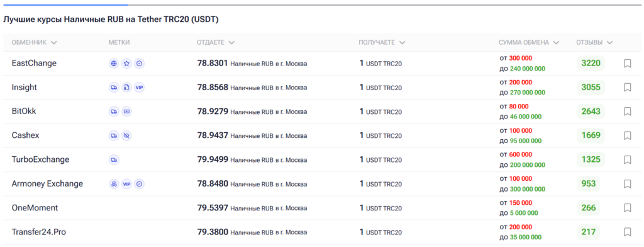Open the 1669 reviews for Cashex
The width and height of the screenshot is (644, 247).
[x=591, y=135]
